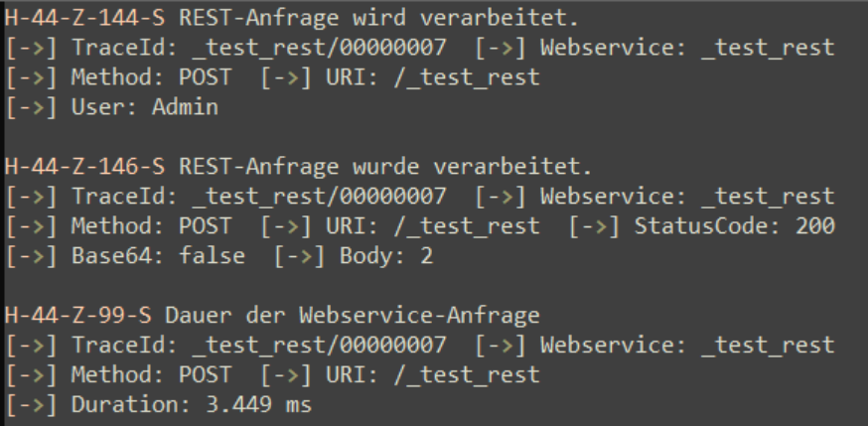Click the 'Duration: 3.449 ms' entry

pos(192,404)
